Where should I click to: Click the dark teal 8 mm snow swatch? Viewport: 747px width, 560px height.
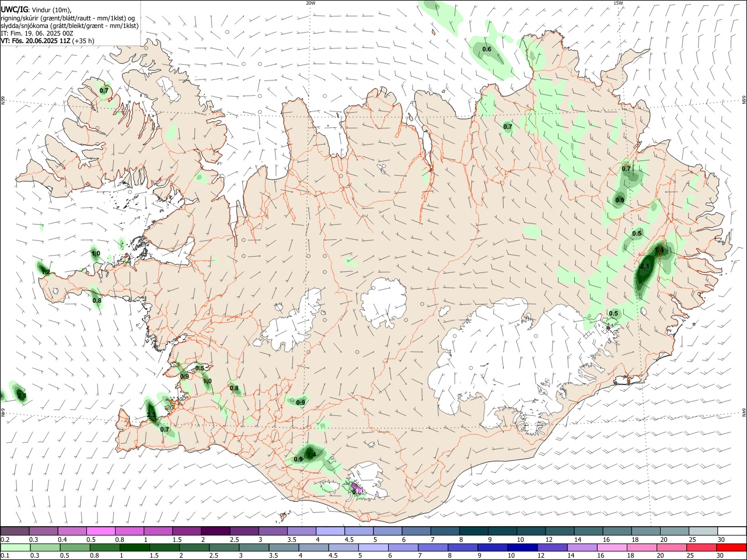474,531
